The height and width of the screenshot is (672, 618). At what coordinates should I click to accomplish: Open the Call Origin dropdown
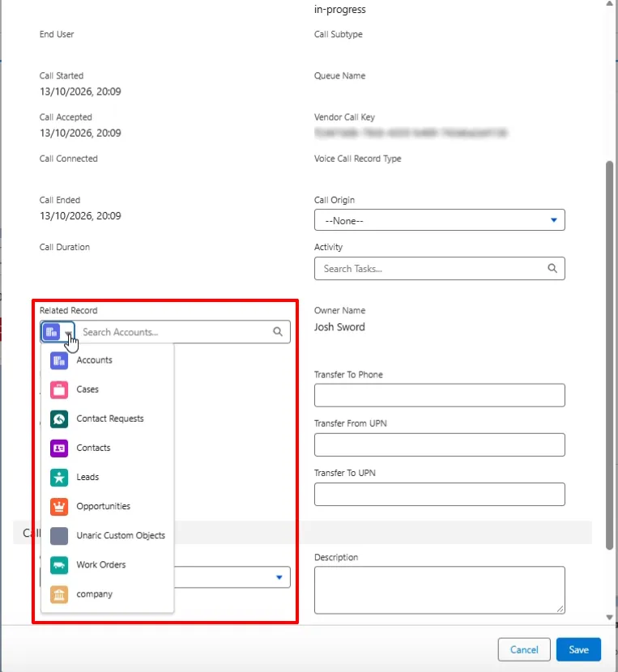(439, 220)
